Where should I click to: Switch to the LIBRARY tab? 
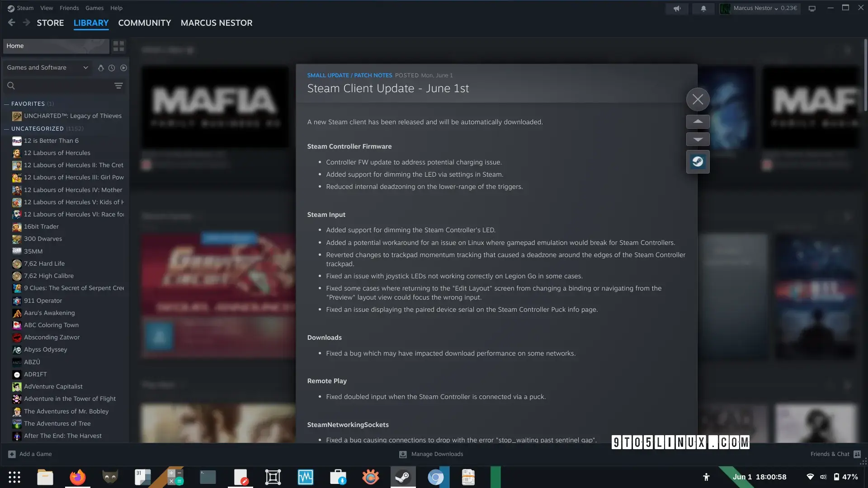tap(91, 23)
